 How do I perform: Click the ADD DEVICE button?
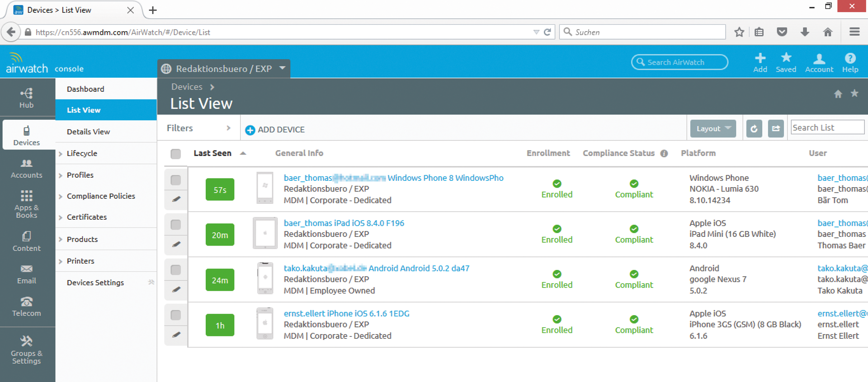click(x=275, y=130)
